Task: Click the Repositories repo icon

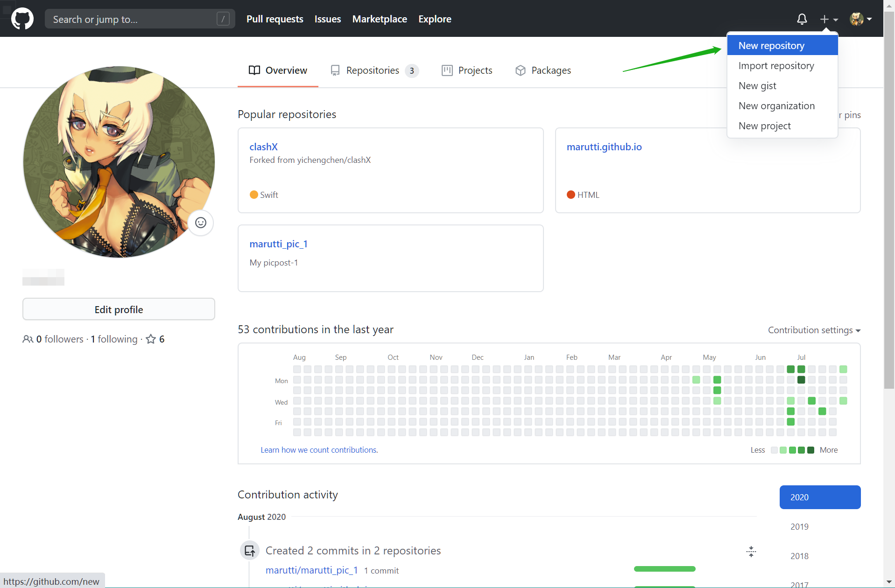Action: [x=335, y=70]
